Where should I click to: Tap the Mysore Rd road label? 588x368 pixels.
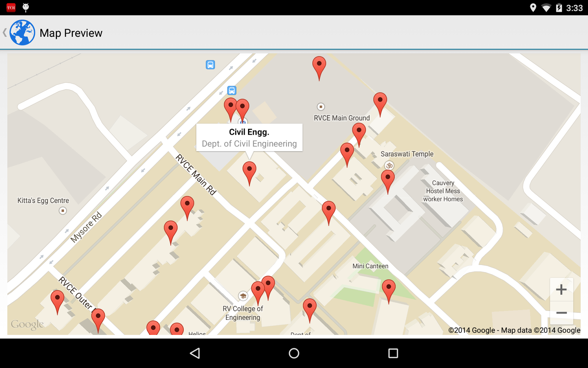pos(86,227)
